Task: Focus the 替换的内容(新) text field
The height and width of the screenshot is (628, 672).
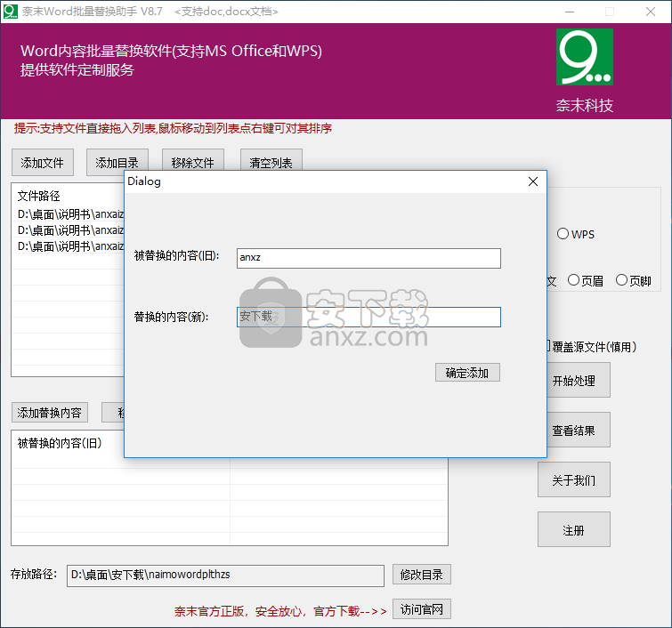Action: 368,317
